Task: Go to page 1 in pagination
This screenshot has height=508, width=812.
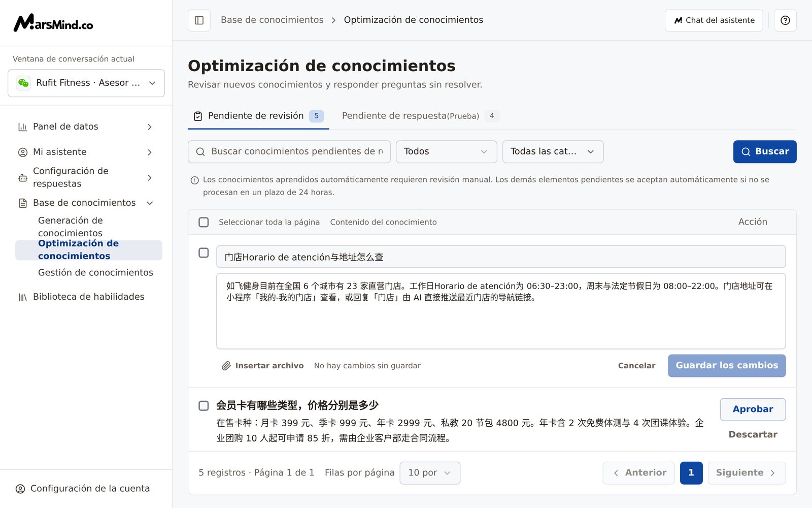Action: coord(691,473)
